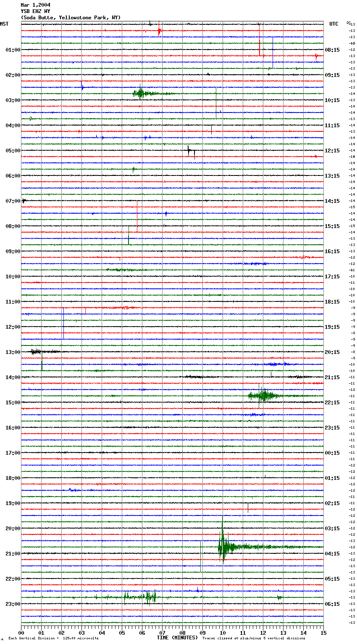Select the '20:00' MST row label
The width and height of the screenshot is (357, 644).
click(x=13, y=529)
